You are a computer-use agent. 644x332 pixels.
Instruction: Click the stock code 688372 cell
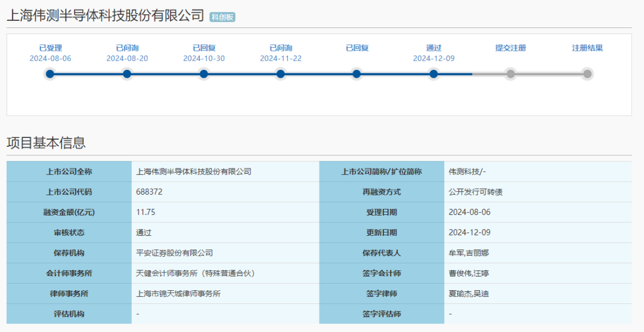[150, 192]
